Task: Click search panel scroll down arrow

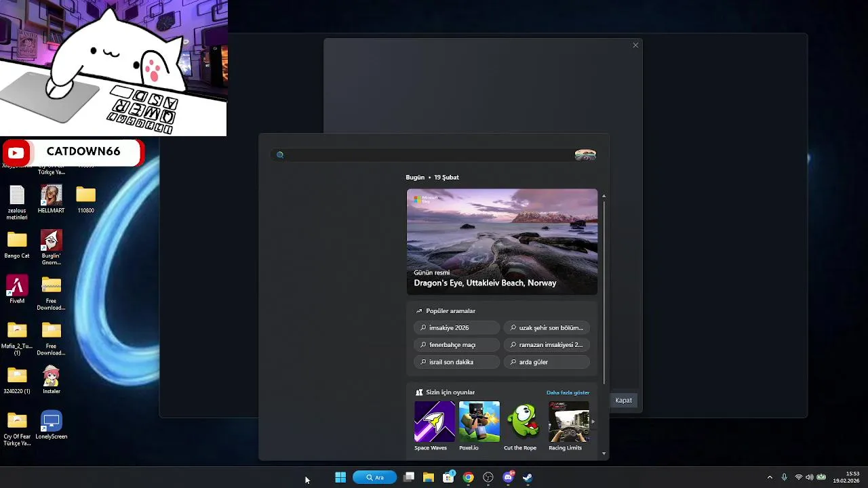Action: (604, 453)
